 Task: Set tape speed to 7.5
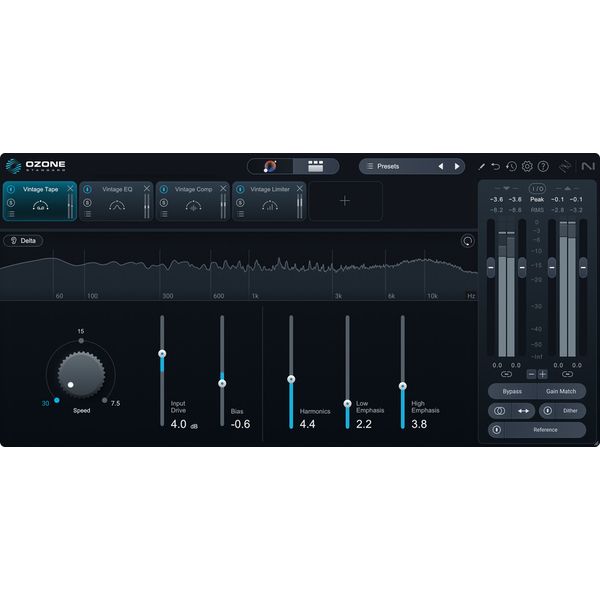pyautogui.click(x=104, y=400)
